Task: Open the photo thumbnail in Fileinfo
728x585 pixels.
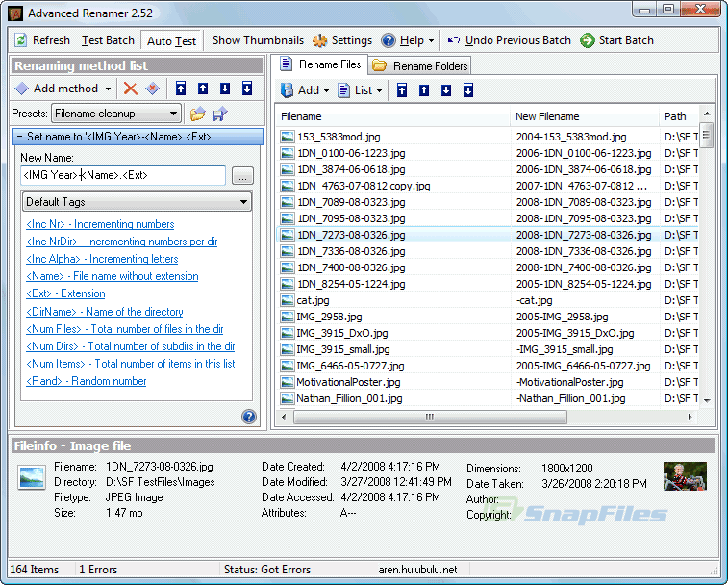Action: [x=685, y=476]
